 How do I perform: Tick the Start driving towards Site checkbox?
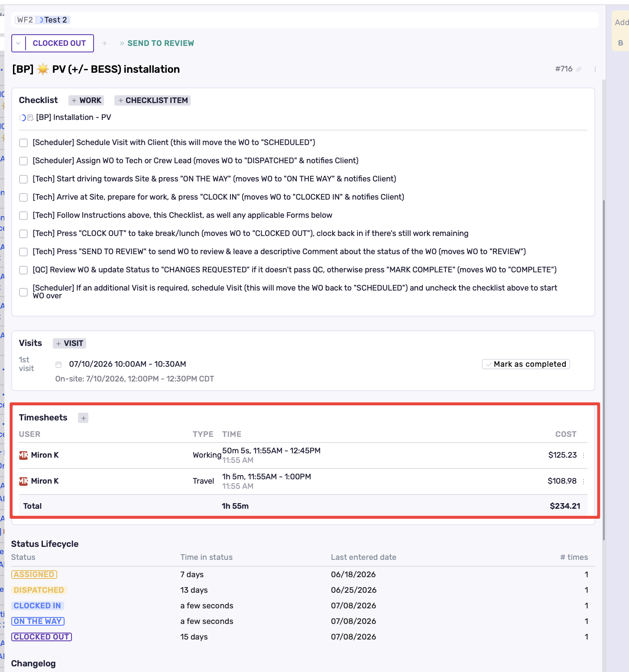click(x=23, y=179)
